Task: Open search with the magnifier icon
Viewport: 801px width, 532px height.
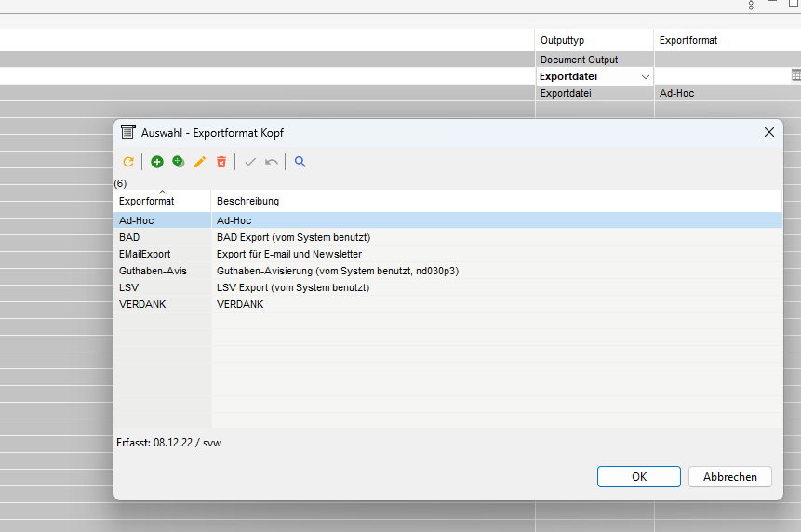Action: click(x=300, y=162)
